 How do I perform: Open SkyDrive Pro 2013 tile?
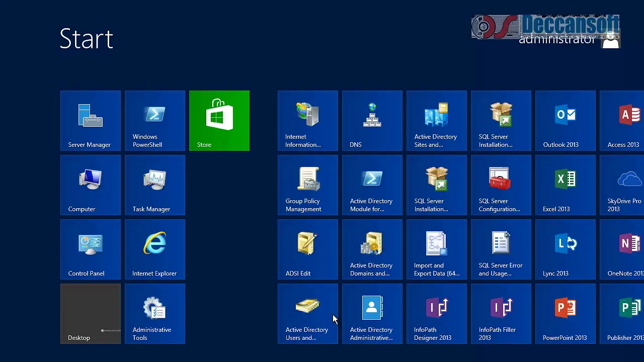[x=622, y=185]
